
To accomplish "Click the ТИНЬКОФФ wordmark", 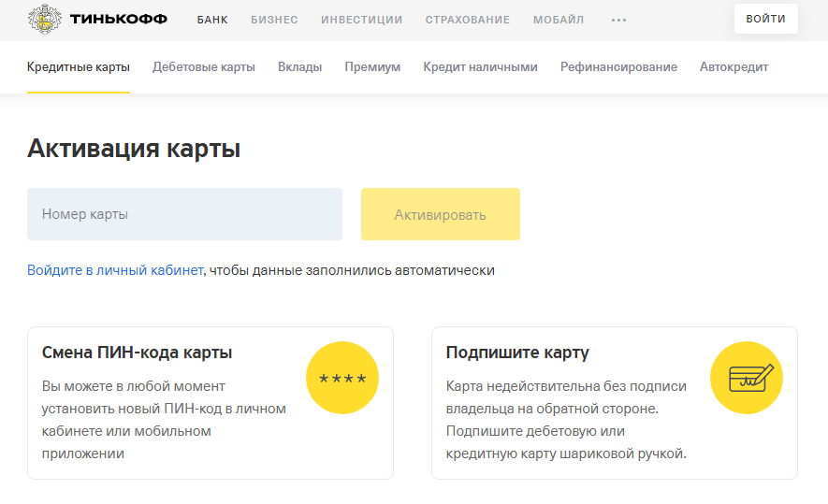I will pyautogui.click(x=118, y=19).
